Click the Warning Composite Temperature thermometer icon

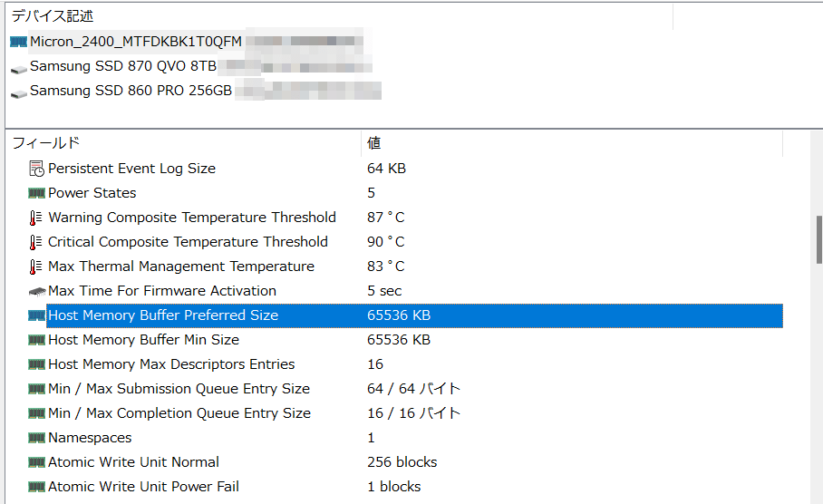pos(35,218)
